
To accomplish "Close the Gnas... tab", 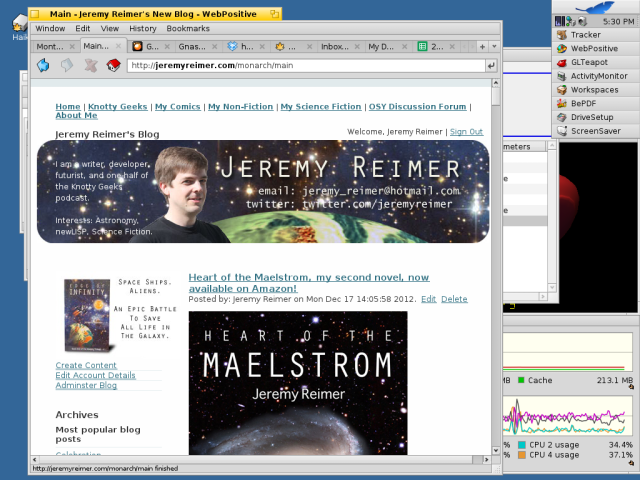I will [214, 47].
